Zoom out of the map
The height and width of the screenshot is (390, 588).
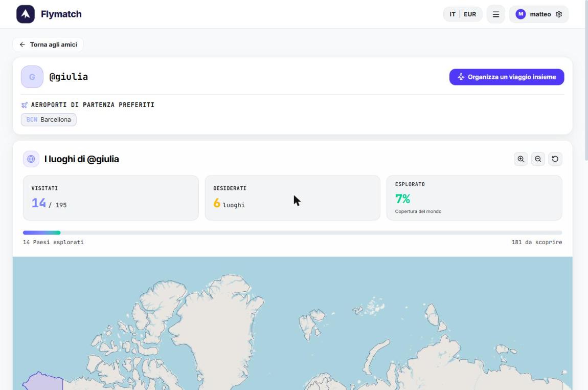[538, 159]
